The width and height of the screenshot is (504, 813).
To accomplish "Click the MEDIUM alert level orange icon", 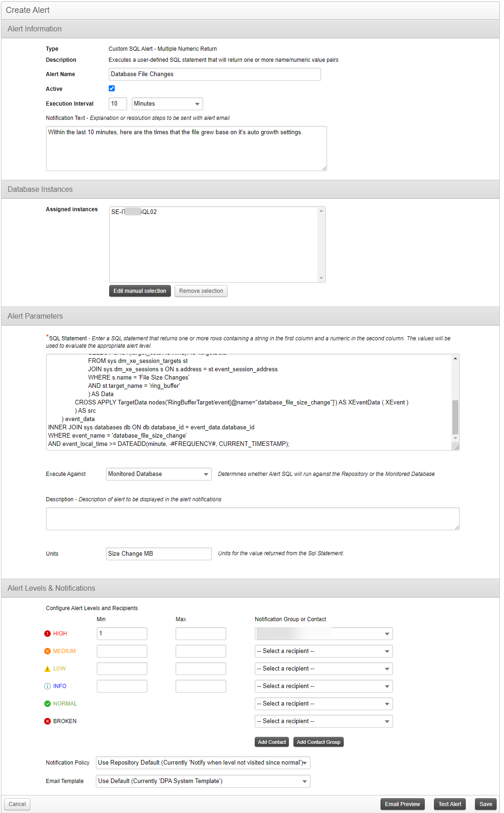I will [x=47, y=651].
